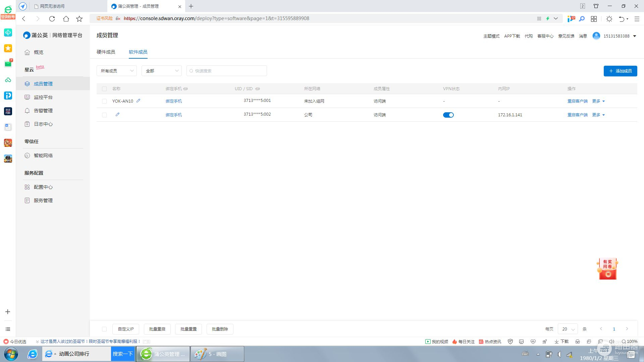
Task: Open the 全部 status dropdown
Action: tap(162, 71)
